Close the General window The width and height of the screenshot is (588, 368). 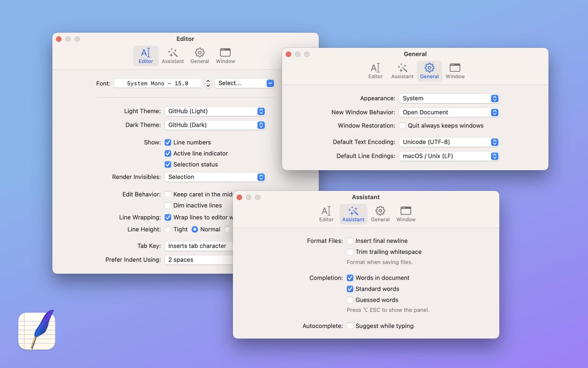pyautogui.click(x=288, y=54)
